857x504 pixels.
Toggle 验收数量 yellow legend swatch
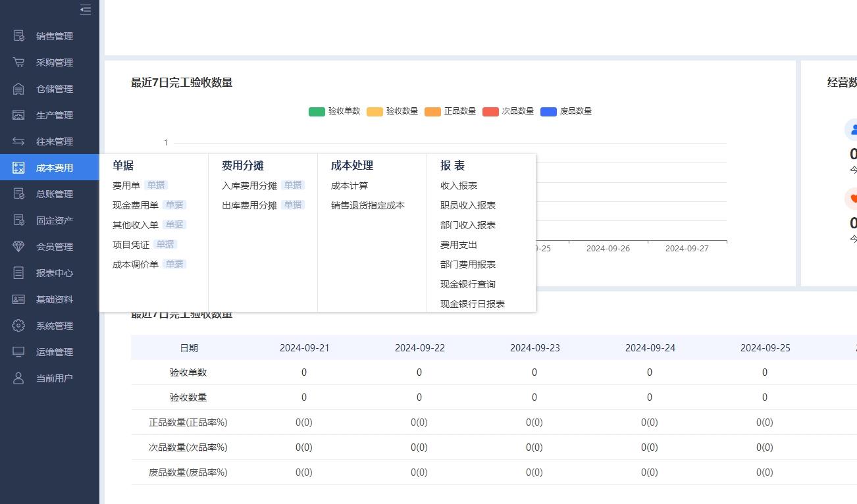(375, 111)
